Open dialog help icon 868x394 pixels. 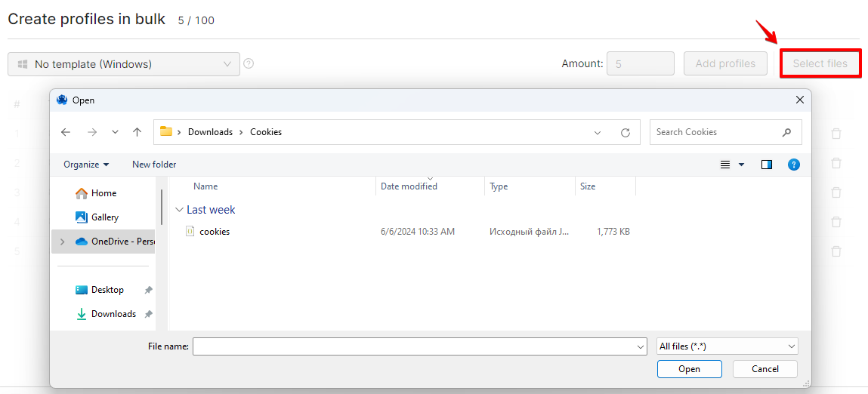(x=794, y=165)
